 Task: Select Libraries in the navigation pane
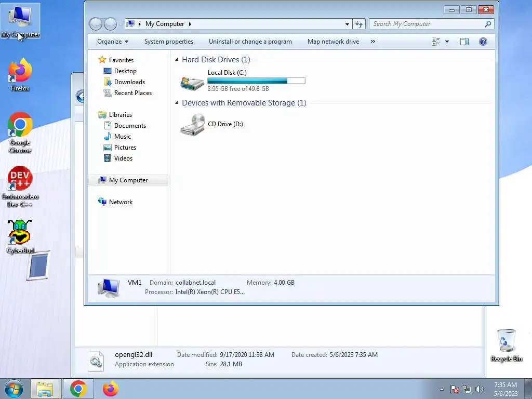pyautogui.click(x=121, y=115)
